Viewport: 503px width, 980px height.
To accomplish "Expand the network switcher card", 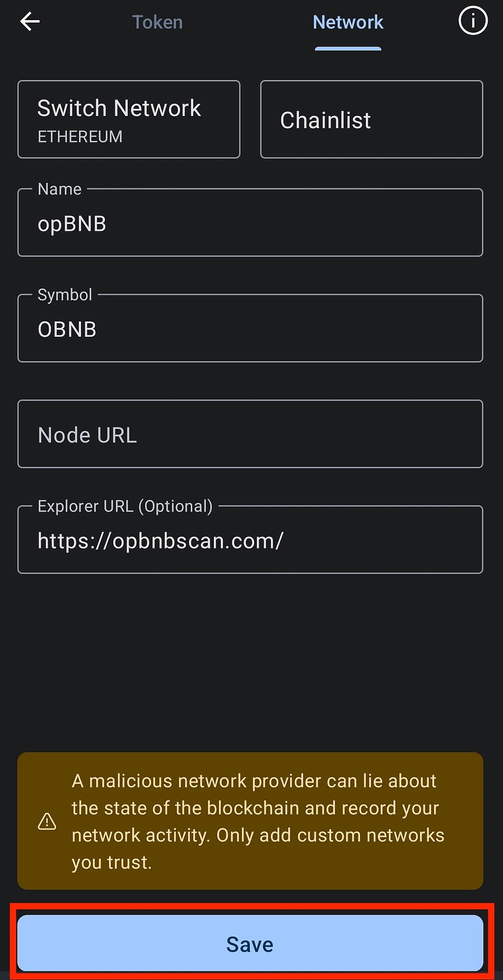I will click(129, 119).
